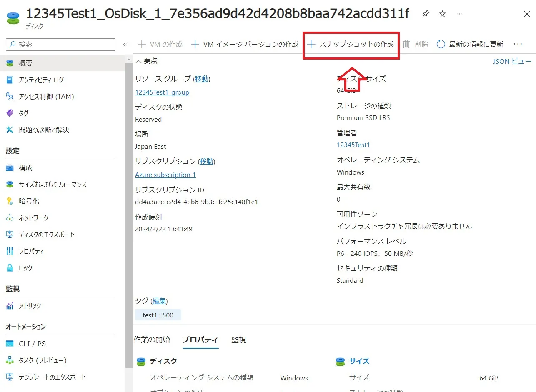This screenshot has width=536, height=392.
Task: Open toolbar overflow ellipsis menu
Action: 518,44
